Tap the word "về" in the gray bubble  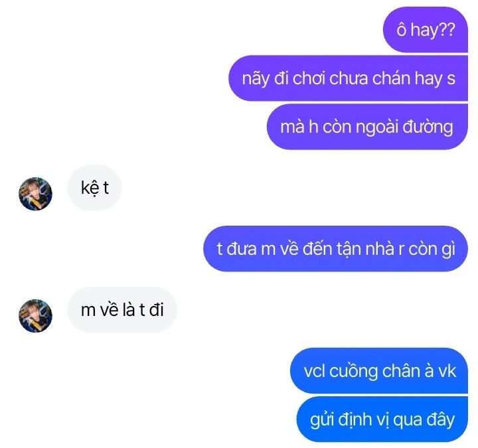(x=109, y=309)
